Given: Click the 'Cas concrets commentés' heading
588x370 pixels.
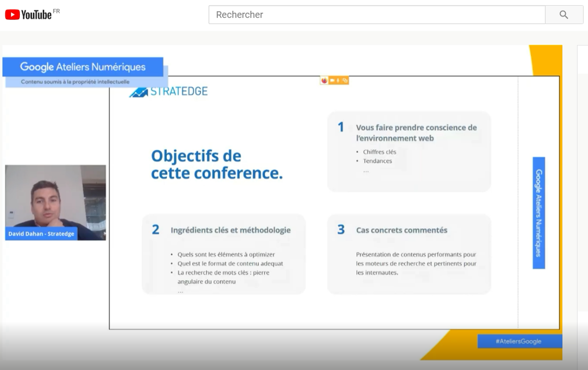Looking at the screenshot, I should pos(402,230).
